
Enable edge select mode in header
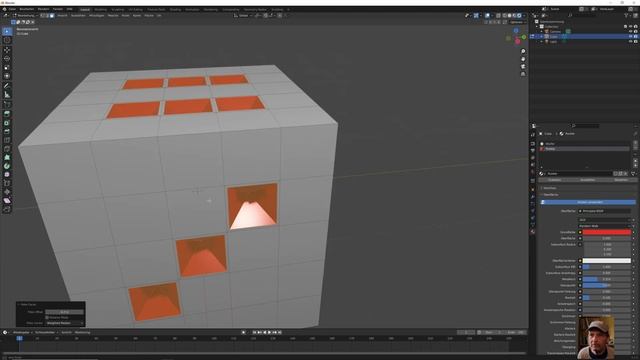tap(47, 16)
